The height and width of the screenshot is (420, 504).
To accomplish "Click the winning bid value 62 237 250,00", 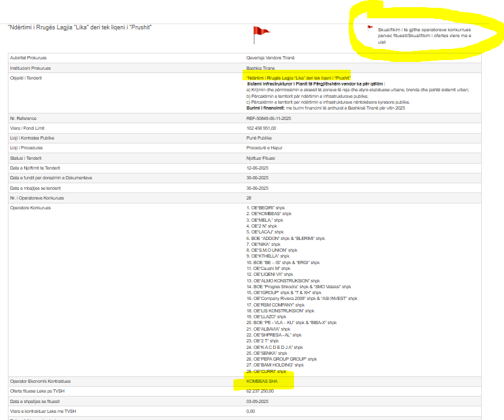I will click(x=260, y=391).
